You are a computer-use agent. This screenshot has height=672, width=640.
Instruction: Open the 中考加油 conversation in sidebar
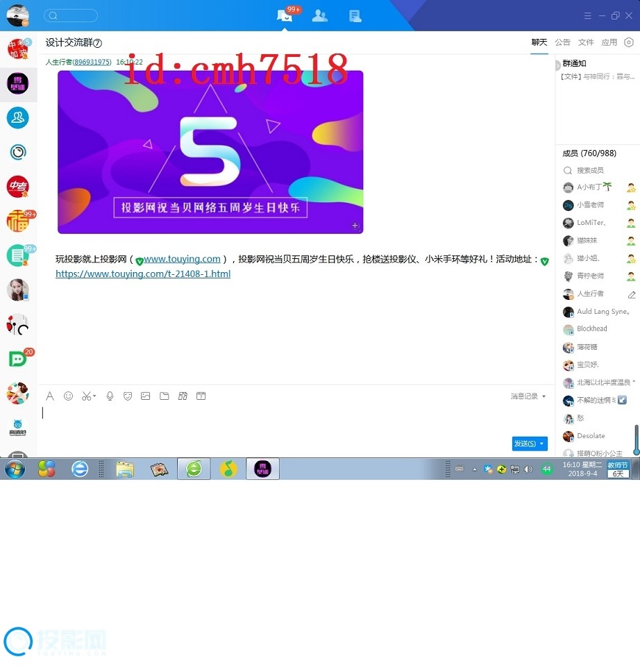point(18,49)
